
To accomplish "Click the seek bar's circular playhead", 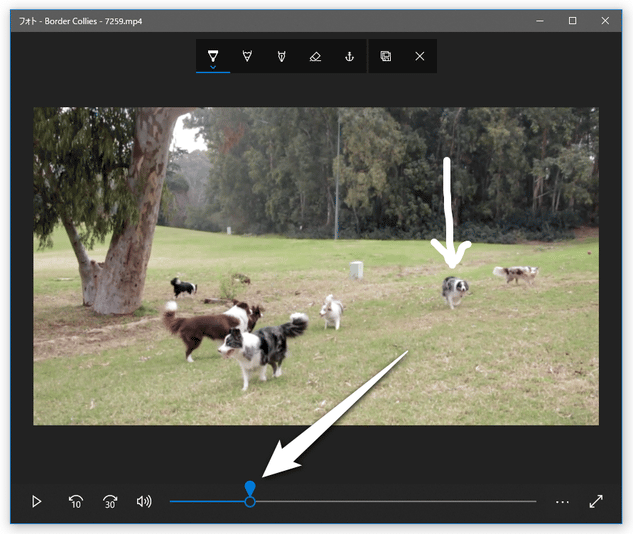I will 250,501.
